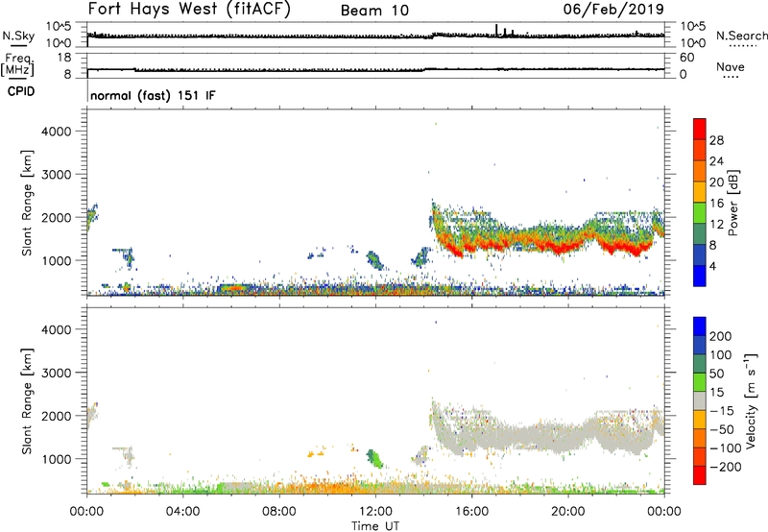Viewport: 768px width, 532px height.
Task: Click the '04:00' time tick label
Action: (182, 512)
